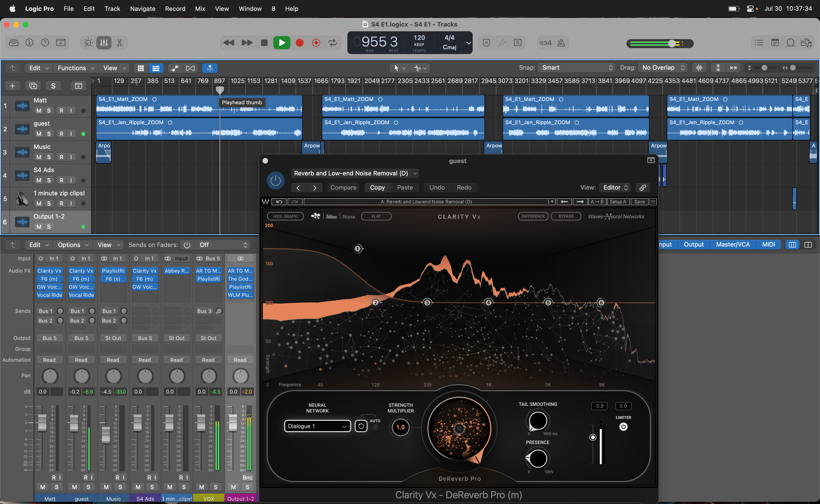This screenshot has height=504, width=820.
Task: Mute the VOX channel strip in mixer
Action: point(201,487)
